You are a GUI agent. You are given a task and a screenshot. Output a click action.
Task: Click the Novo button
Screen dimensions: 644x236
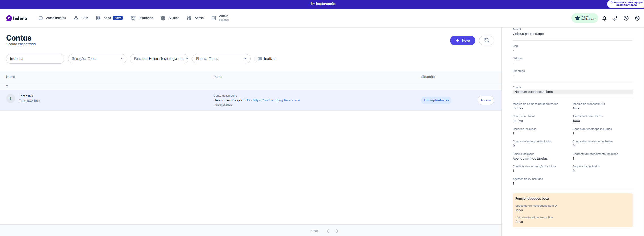coord(462,41)
